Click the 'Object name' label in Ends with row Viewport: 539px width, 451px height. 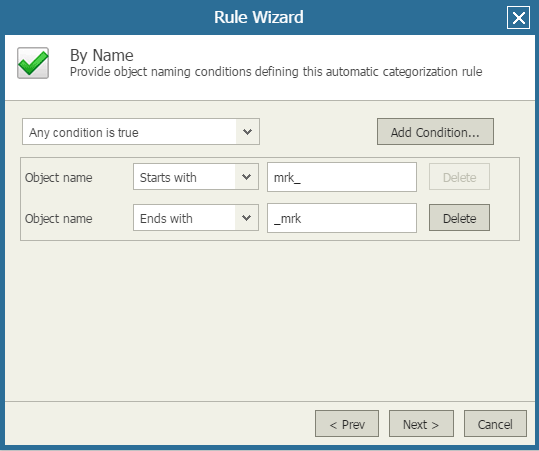point(58,219)
